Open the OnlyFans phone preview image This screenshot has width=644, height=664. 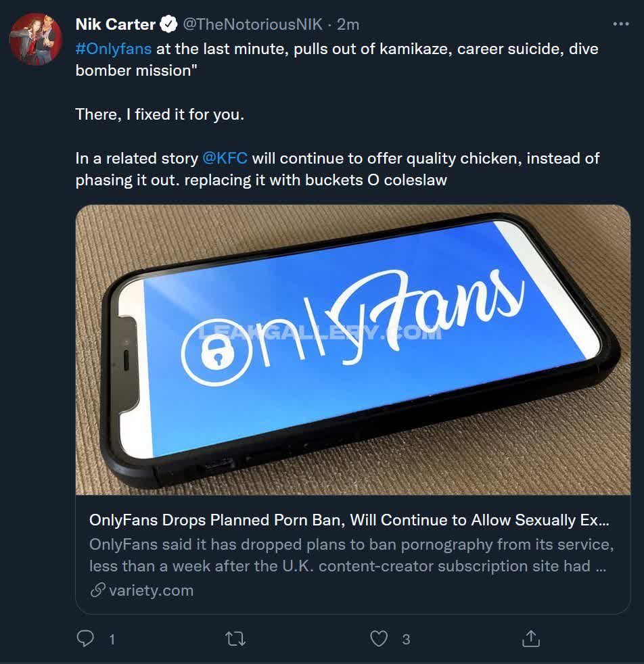[x=352, y=350]
